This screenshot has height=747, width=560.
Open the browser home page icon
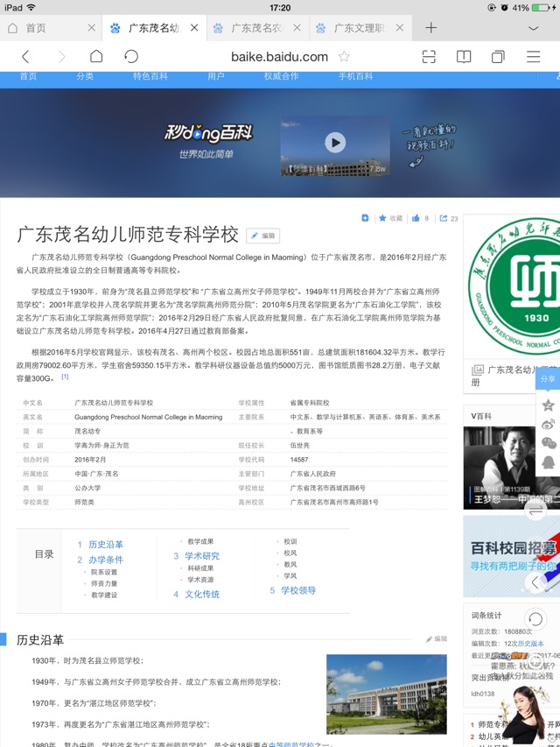tap(96, 56)
